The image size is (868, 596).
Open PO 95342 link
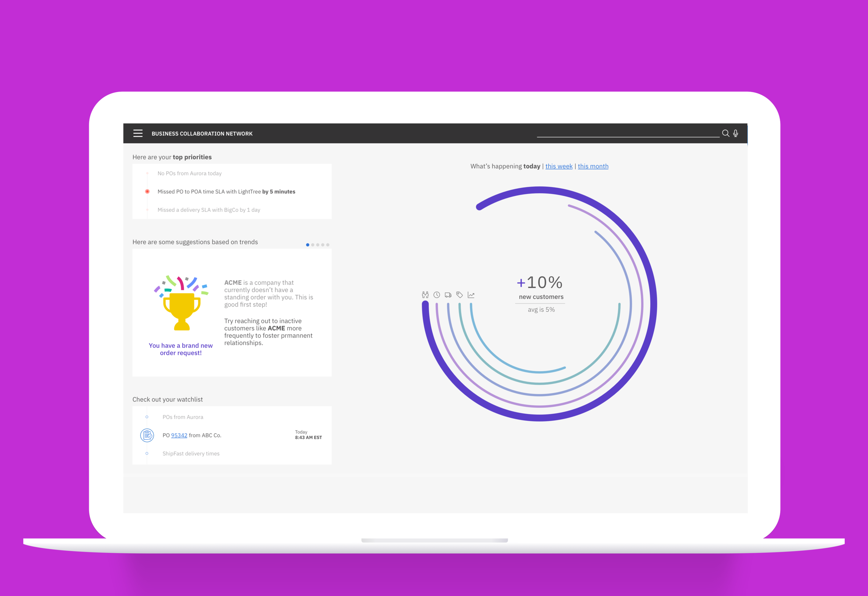click(179, 435)
